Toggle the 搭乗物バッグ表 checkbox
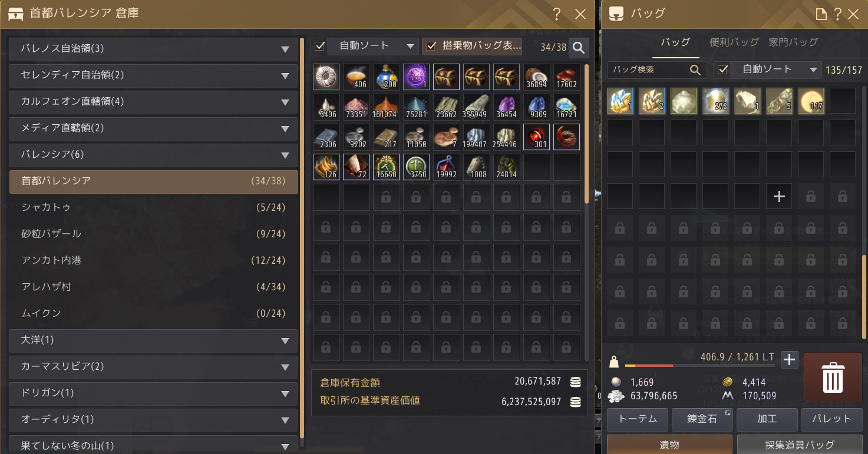The image size is (868, 454). click(431, 46)
